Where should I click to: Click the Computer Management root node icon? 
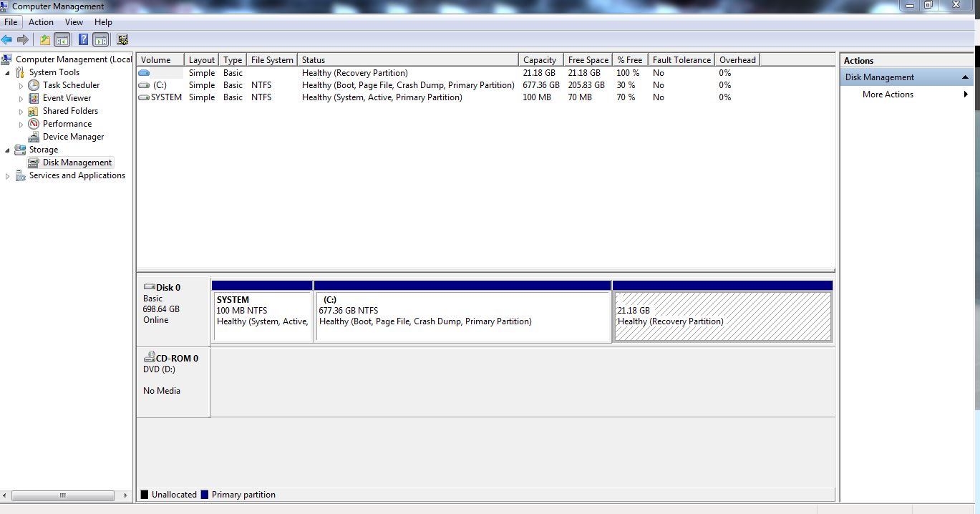(7, 59)
